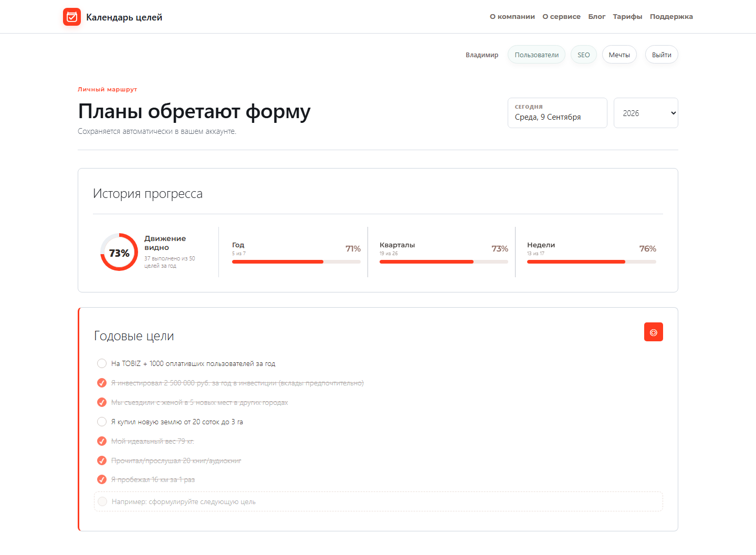Viewport: 756px width, 555px height.
Task: Click the Выйти logout button
Action: pyautogui.click(x=661, y=55)
